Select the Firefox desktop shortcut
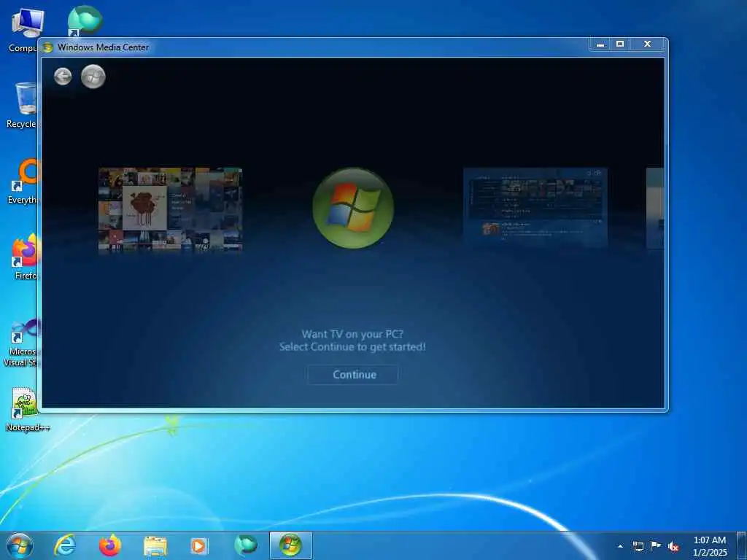The image size is (747, 560). click(x=25, y=257)
